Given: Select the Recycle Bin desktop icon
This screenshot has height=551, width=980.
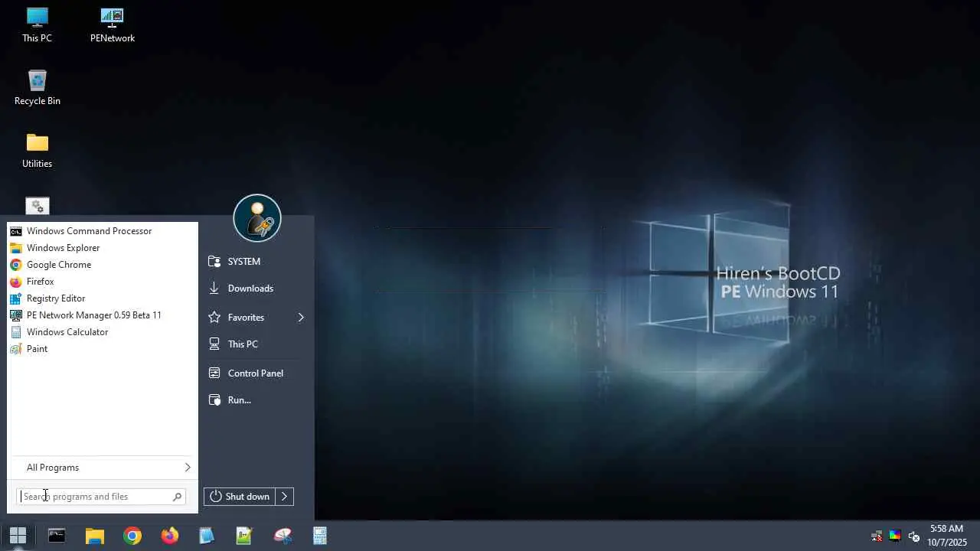Looking at the screenshot, I should (x=38, y=88).
